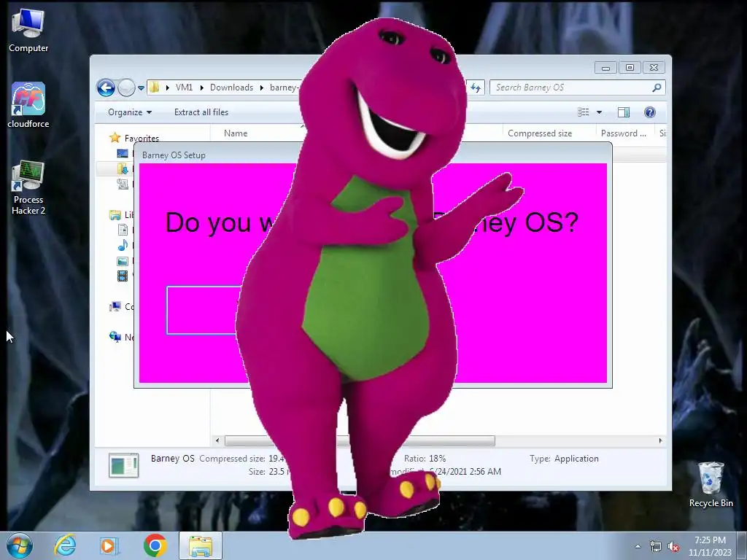Maximize the Explorer window
The width and height of the screenshot is (747, 560).
pyautogui.click(x=630, y=68)
